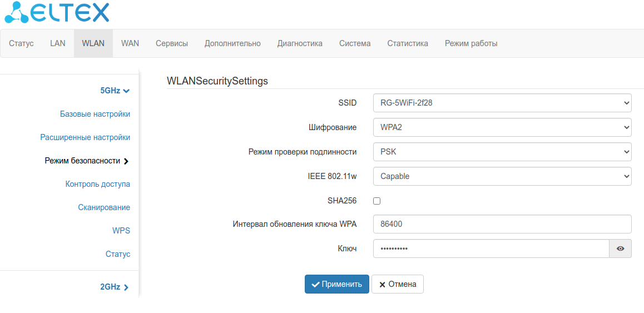Open the SSID dropdown
Viewport: 644px width, 313px height.
pyautogui.click(x=502, y=103)
